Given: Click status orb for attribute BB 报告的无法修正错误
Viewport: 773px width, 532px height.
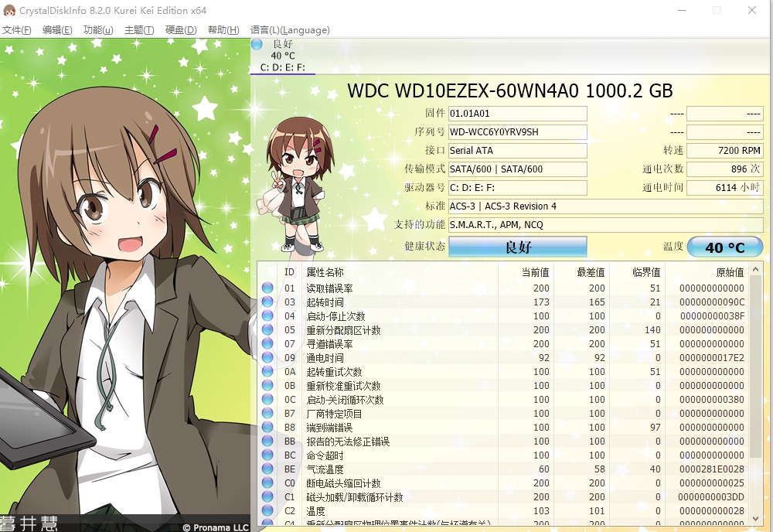Looking at the screenshot, I should (267, 442).
